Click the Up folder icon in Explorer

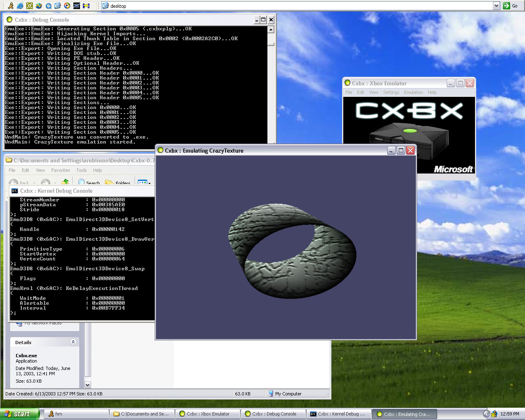click(x=65, y=182)
